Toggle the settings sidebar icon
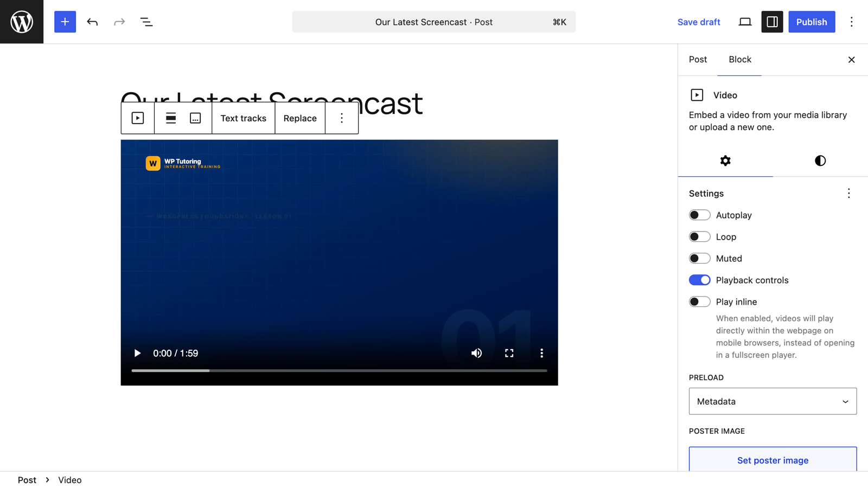Viewport: 868px width, 488px height. 772,22
